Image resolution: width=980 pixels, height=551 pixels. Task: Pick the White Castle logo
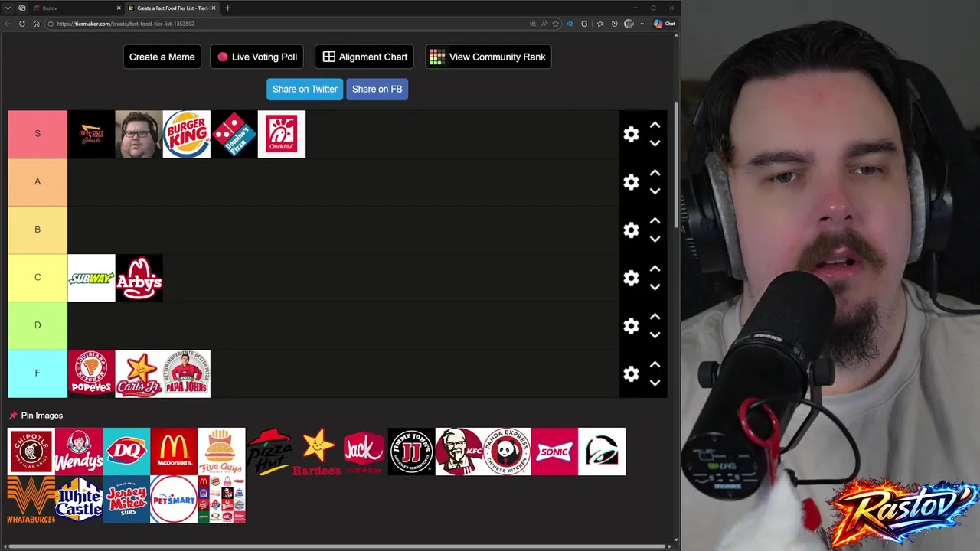(79, 499)
